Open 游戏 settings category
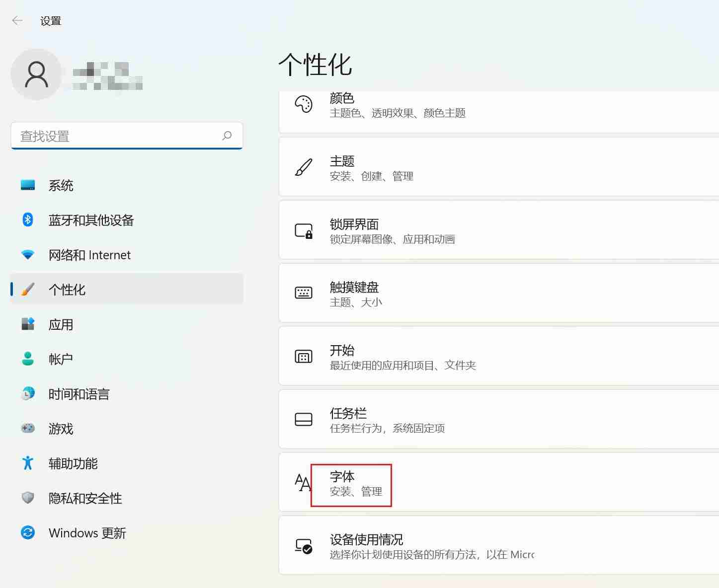The image size is (719, 588). coord(60,429)
